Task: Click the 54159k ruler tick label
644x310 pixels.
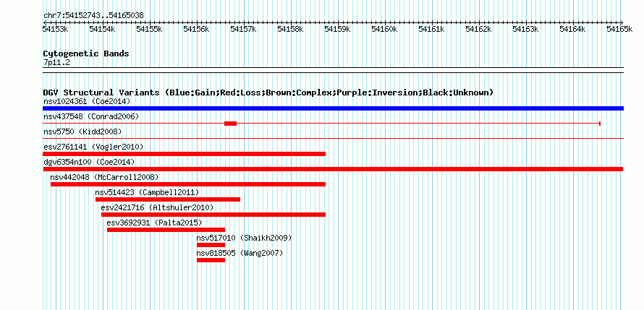Action: point(337,29)
